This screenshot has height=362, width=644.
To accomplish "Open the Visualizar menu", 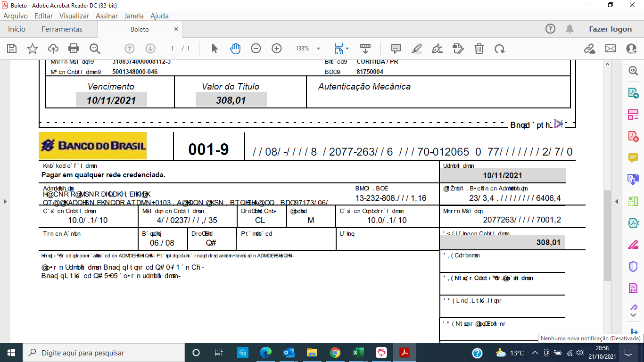I will click(x=74, y=16).
